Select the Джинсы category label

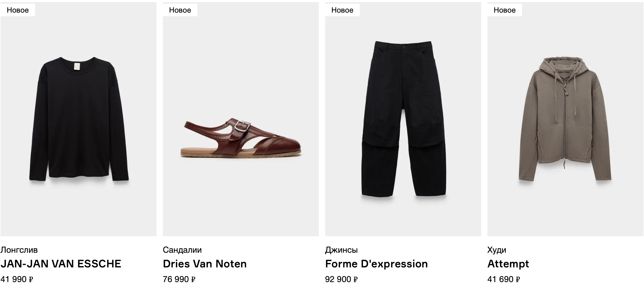point(341,250)
